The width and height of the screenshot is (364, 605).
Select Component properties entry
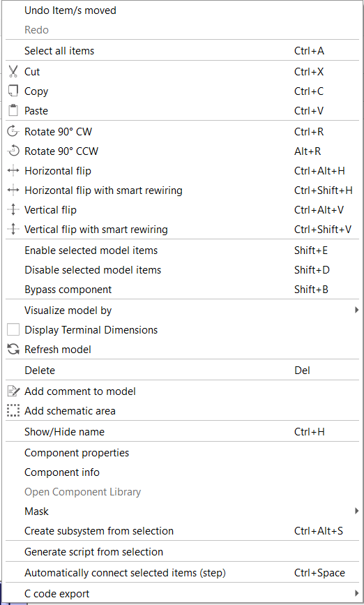(183, 453)
